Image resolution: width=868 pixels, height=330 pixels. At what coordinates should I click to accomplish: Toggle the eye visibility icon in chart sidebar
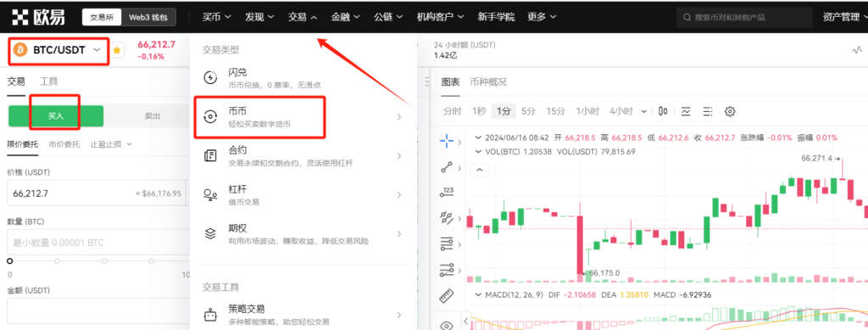[x=446, y=325]
